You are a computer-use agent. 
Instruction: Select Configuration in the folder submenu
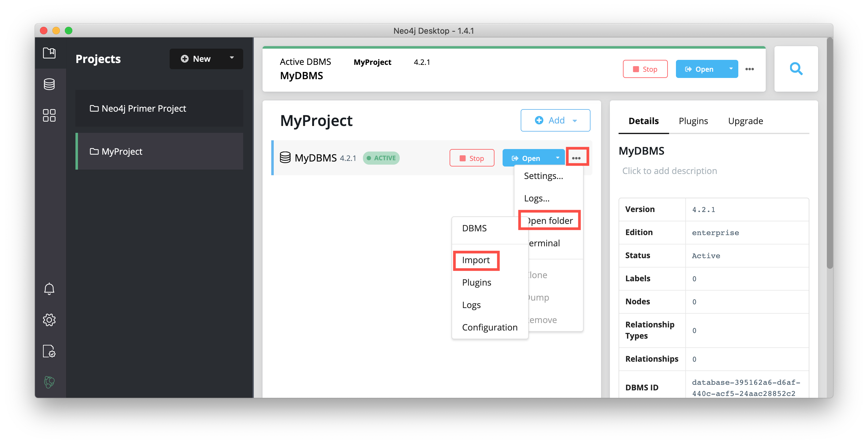pyautogui.click(x=489, y=327)
